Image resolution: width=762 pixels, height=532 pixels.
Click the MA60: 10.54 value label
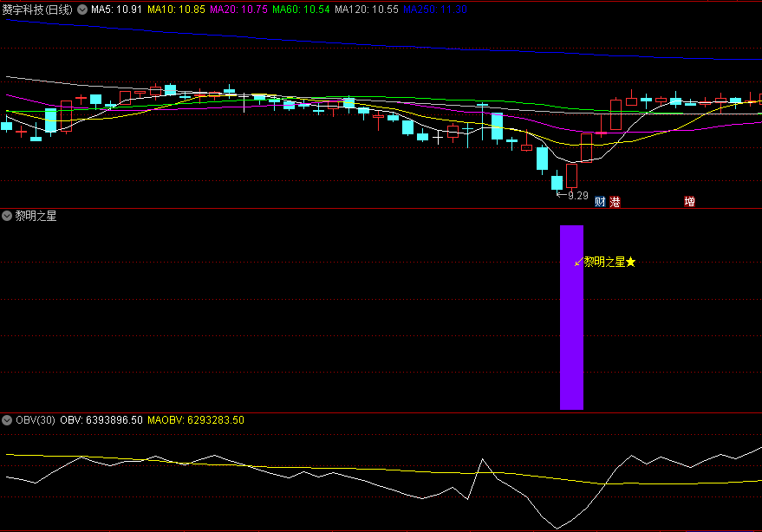coord(301,10)
